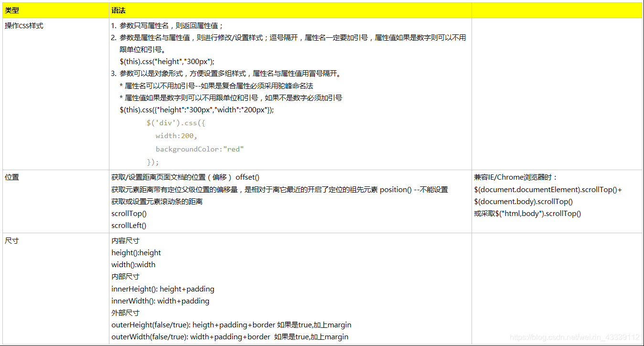Click the line 获取或设置元素滚动条的距离
This screenshot has height=346, width=644.
[x=157, y=202]
